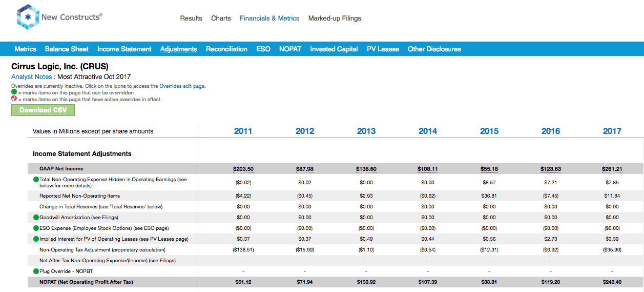This screenshot has height=292, width=644.
Task: Click green override dot for Plug Override - NOPBT
Action: (x=36, y=271)
